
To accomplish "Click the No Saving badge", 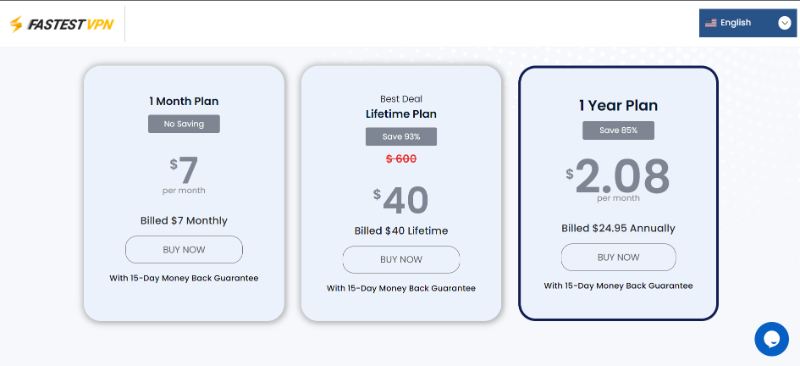I will (184, 124).
